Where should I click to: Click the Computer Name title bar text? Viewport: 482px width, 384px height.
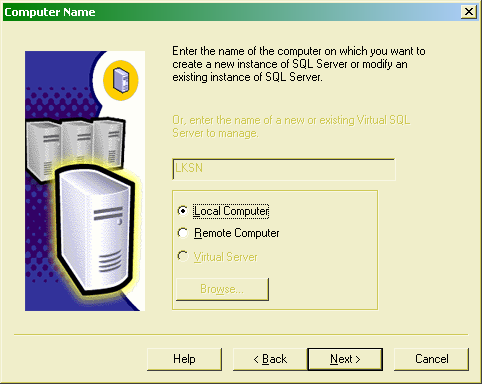[50, 12]
